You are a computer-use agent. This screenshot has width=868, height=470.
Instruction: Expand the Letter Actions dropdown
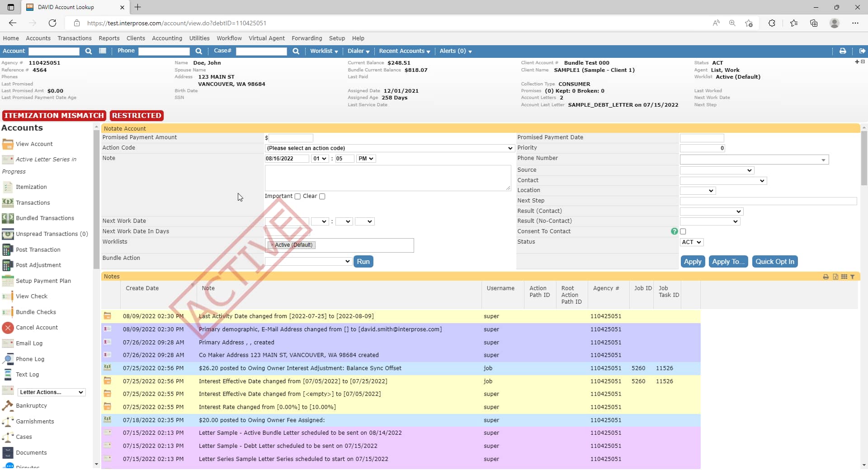coord(50,392)
